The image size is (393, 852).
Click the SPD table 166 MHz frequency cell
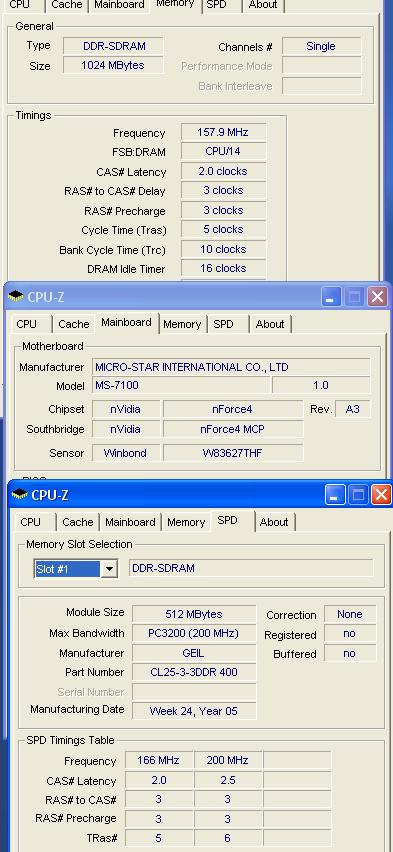159,760
